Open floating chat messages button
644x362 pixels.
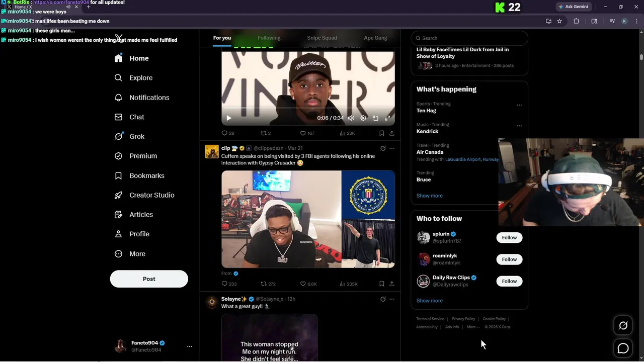coord(623,348)
